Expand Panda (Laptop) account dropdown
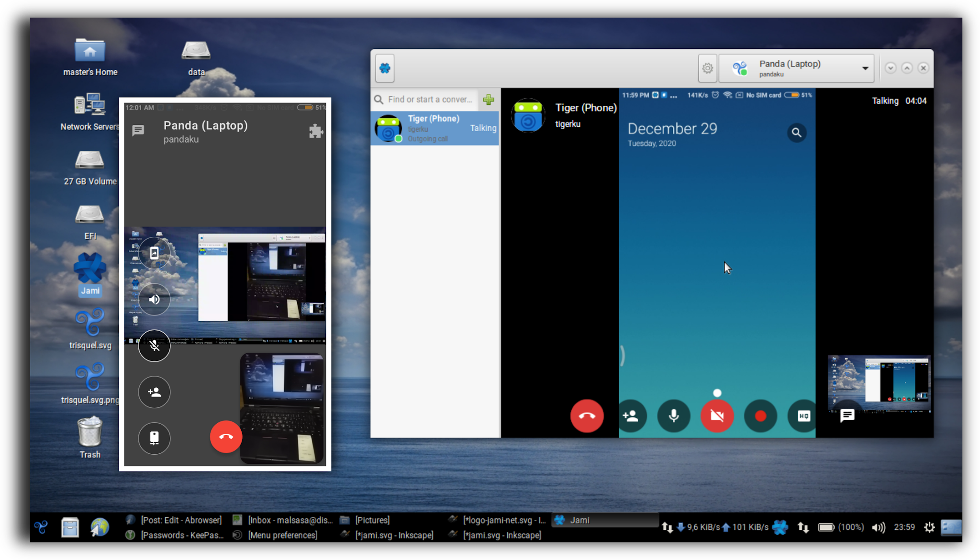This screenshot has height=560, width=980. coord(865,68)
